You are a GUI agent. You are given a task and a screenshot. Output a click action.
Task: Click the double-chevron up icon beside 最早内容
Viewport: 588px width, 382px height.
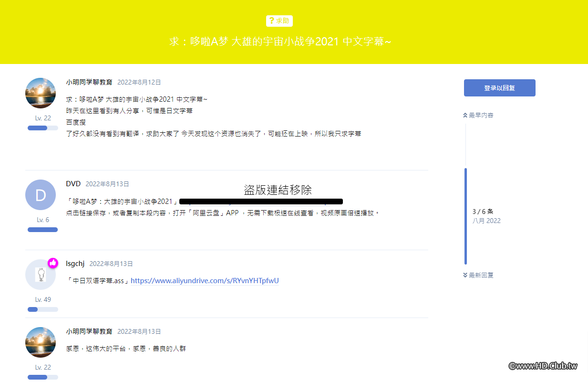pyautogui.click(x=465, y=115)
